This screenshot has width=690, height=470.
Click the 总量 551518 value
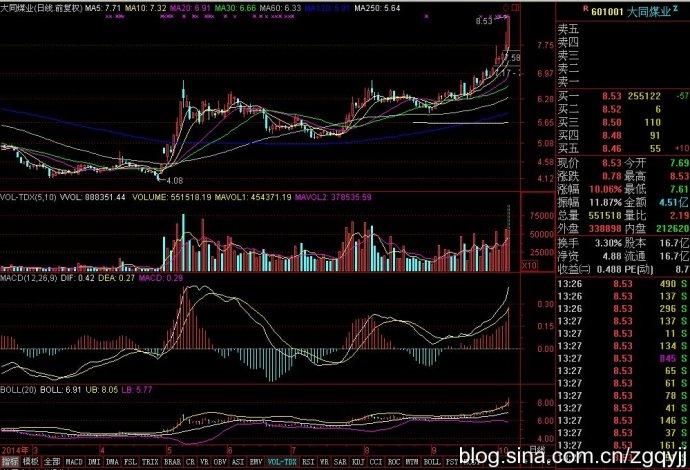pos(605,216)
